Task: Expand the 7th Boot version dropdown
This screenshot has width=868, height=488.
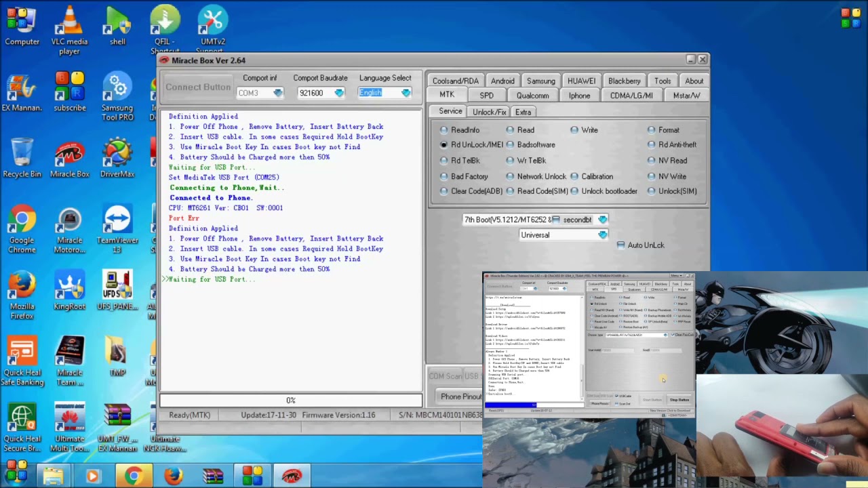Action: point(602,220)
